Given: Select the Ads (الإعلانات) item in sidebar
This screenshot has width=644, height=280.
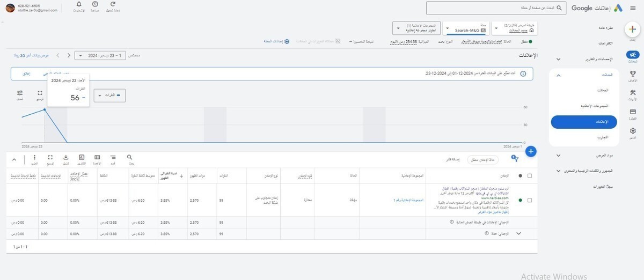Looking at the screenshot, I should pos(584,122).
